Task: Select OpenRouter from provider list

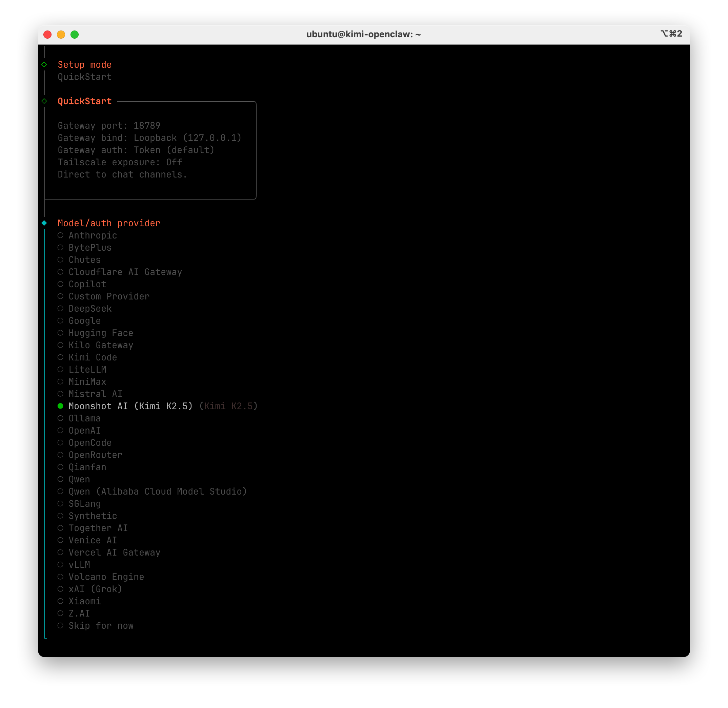Action: [x=95, y=455]
